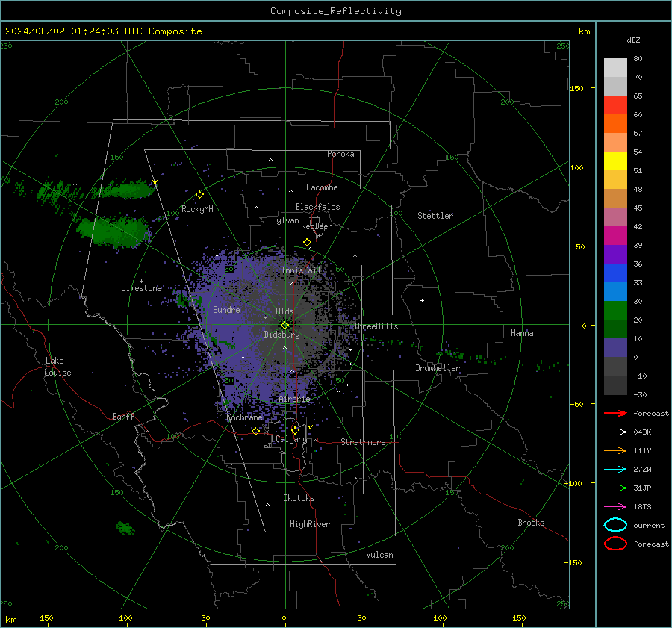Click the Limestone label
This screenshot has width=672, height=628.
point(141,288)
